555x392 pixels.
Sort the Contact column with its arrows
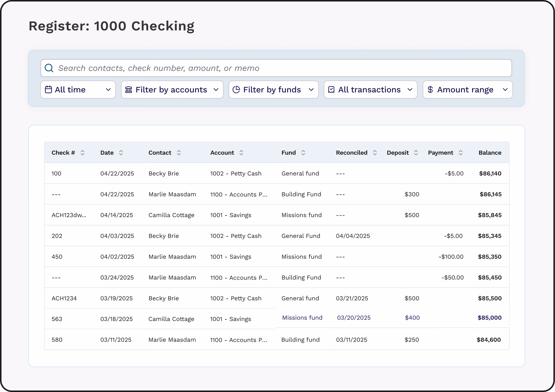pos(179,153)
